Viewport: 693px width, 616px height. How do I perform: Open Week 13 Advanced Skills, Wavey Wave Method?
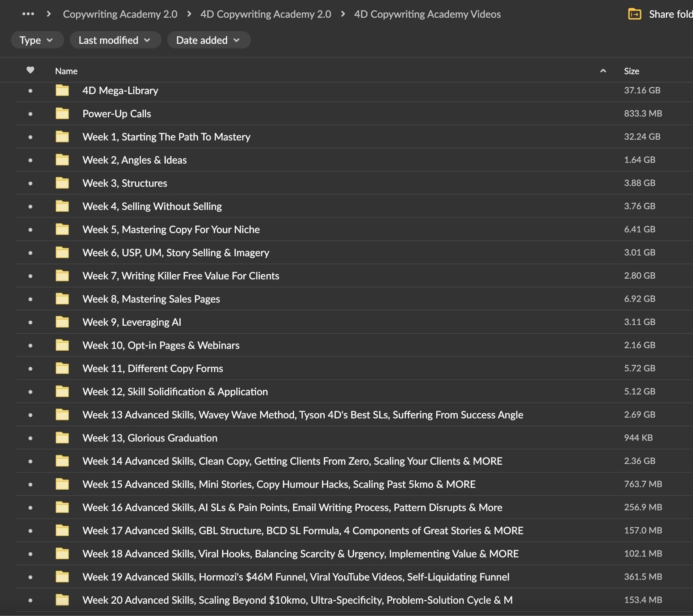click(303, 415)
